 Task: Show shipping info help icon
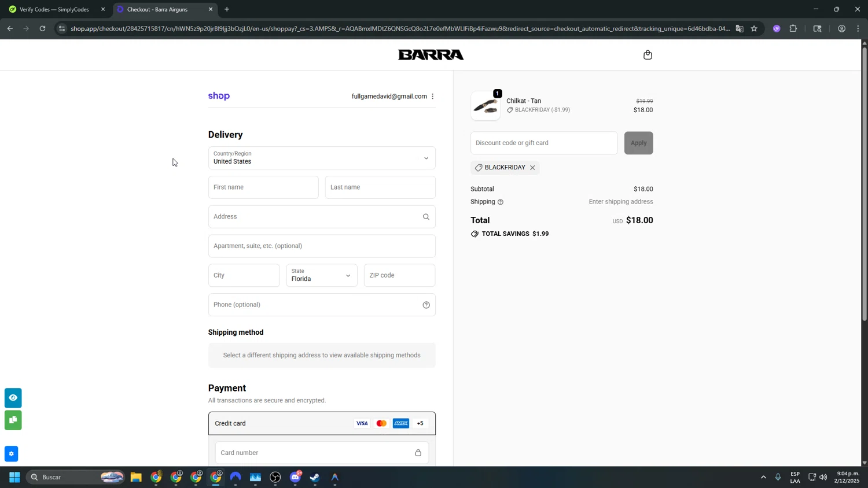pos(501,202)
